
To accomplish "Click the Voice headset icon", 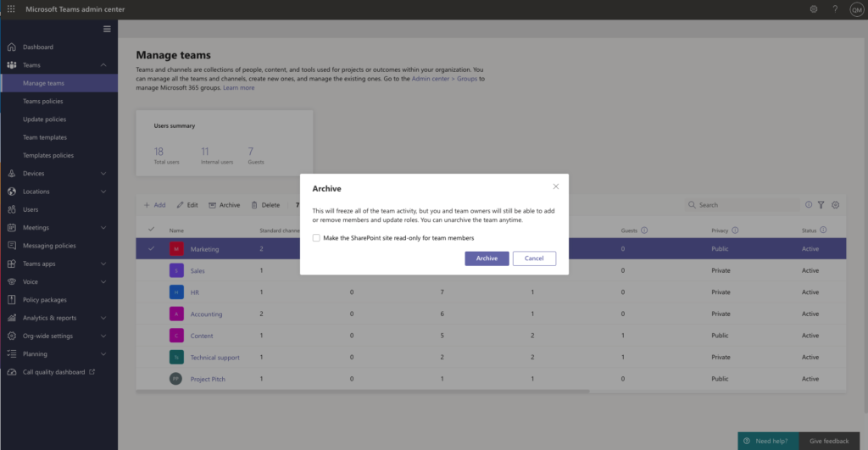I will tap(12, 281).
